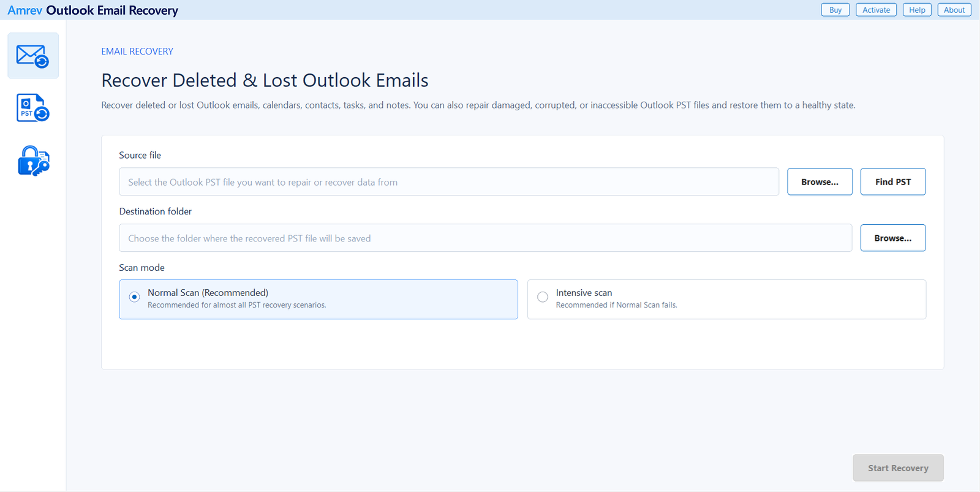Click the Find PST button
980x492 pixels.
click(893, 182)
